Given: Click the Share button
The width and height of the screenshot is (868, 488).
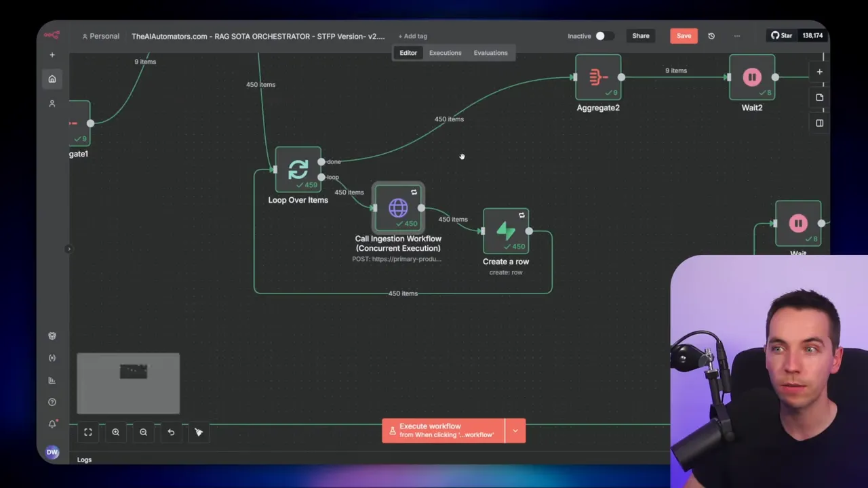Looking at the screenshot, I should point(641,36).
